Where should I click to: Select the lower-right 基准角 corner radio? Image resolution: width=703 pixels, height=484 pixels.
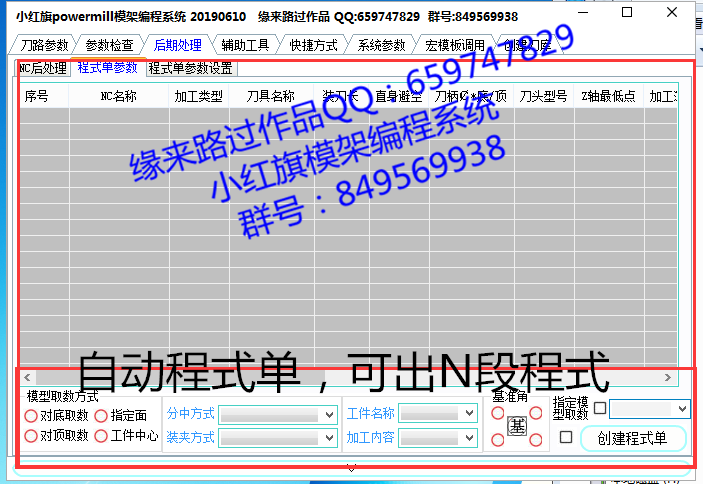coord(536,440)
